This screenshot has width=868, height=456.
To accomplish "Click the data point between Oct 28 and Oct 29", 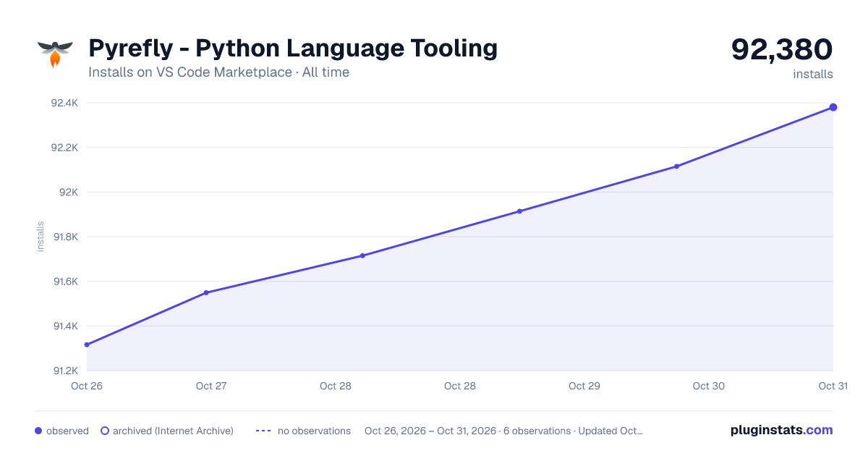I will (x=519, y=211).
